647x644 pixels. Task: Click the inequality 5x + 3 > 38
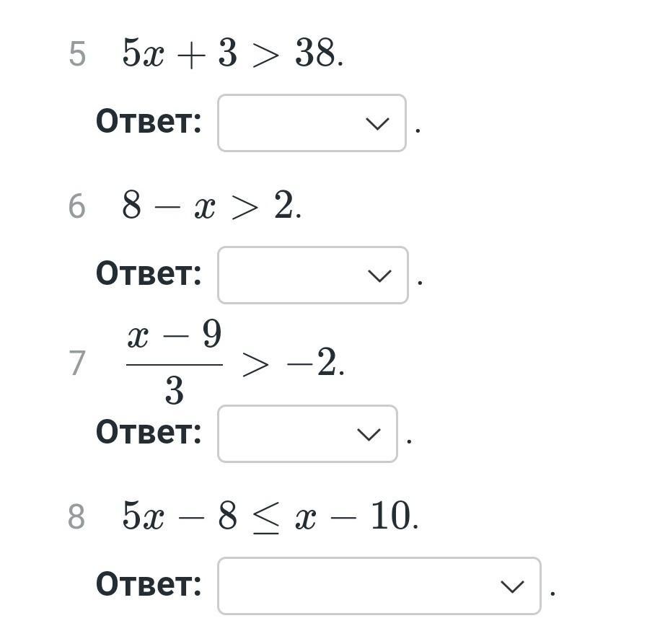tap(232, 54)
